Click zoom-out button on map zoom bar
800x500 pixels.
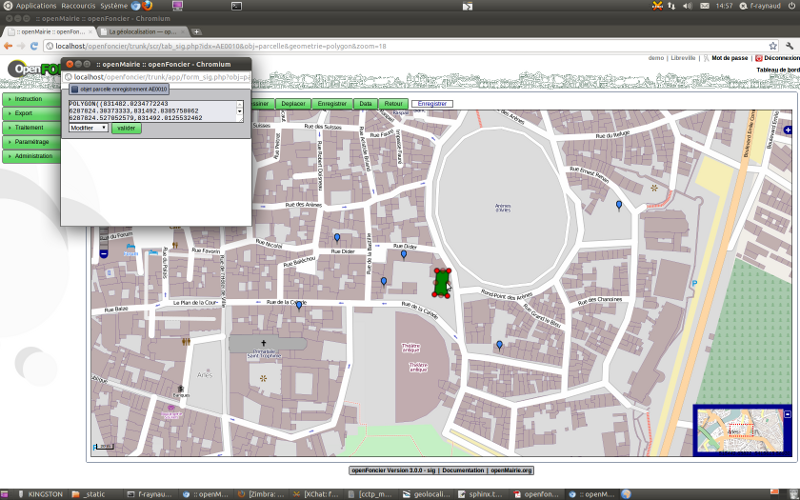click(x=104, y=255)
